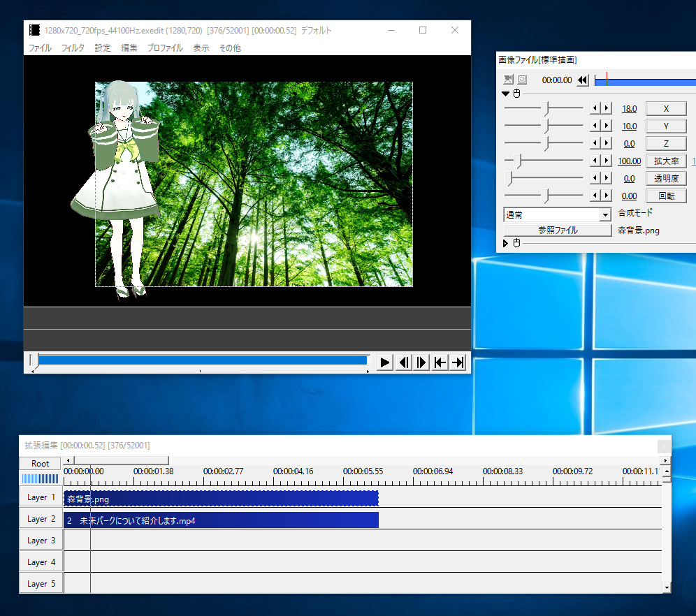Collapse the top mouse-icon section triangle
Image resolution: width=696 pixels, height=616 pixels.
tap(505, 94)
